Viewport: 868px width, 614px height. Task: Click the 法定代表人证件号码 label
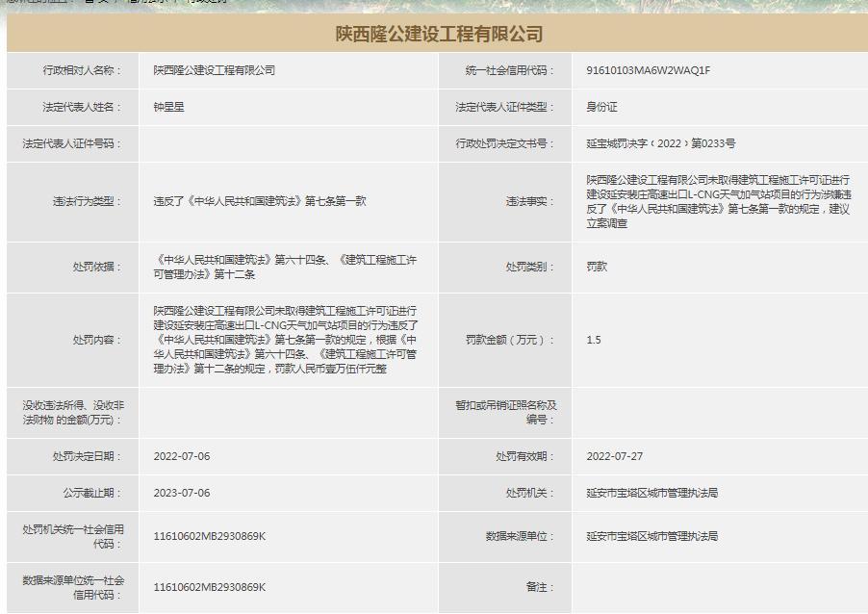tap(72, 143)
